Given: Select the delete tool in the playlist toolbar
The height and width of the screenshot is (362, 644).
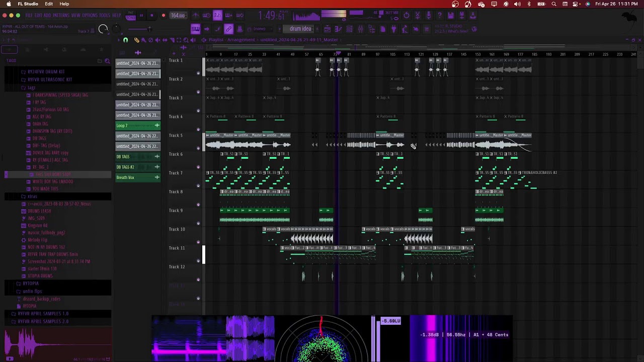Looking at the screenshot, I should 150,40.
